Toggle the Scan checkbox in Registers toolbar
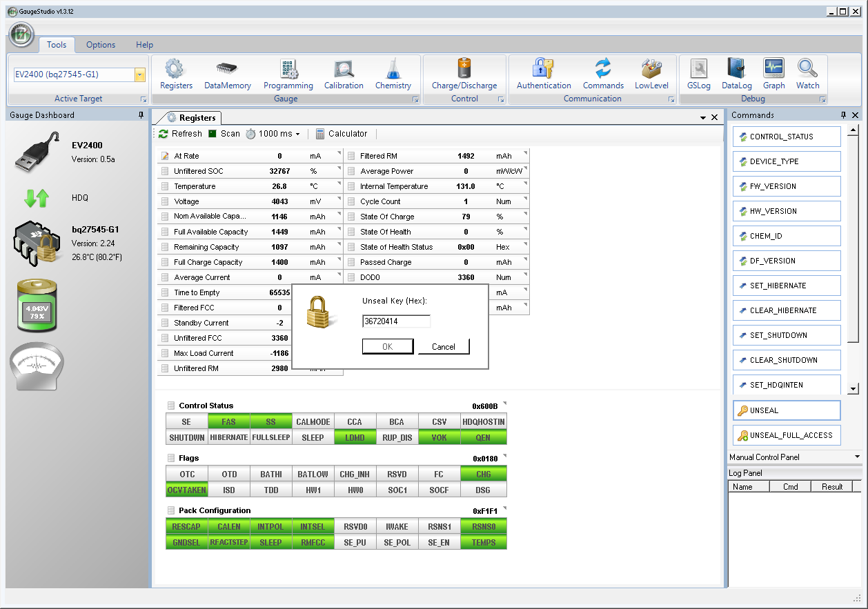 [213, 134]
